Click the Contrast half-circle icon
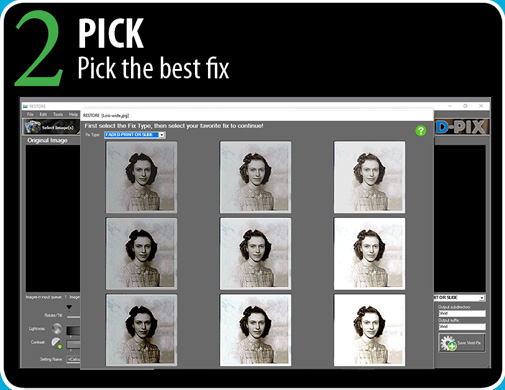Image resolution: width=505 pixels, height=390 pixels. click(57, 343)
